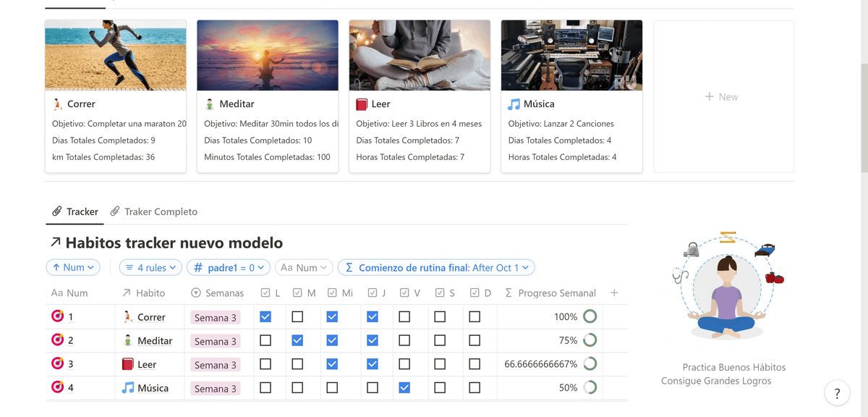The width and height of the screenshot is (868, 417).
Task: Uncheck Meditar's M checkbox
Action: tap(297, 340)
